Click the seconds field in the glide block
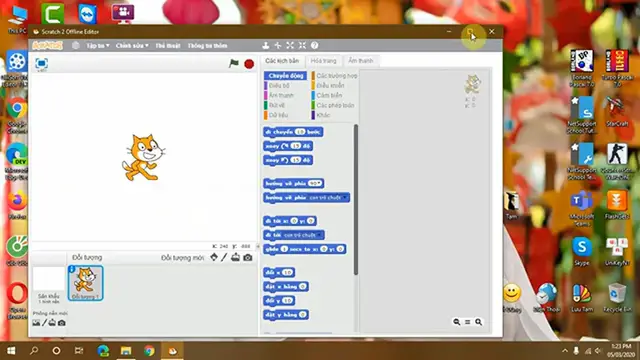640x360 pixels. (284, 249)
